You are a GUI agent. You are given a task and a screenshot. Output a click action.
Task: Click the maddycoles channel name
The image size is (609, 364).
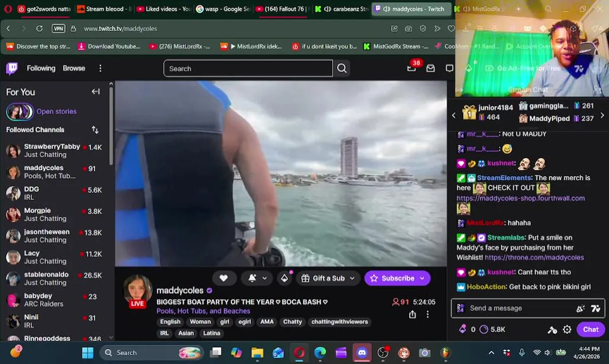coord(180,291)
